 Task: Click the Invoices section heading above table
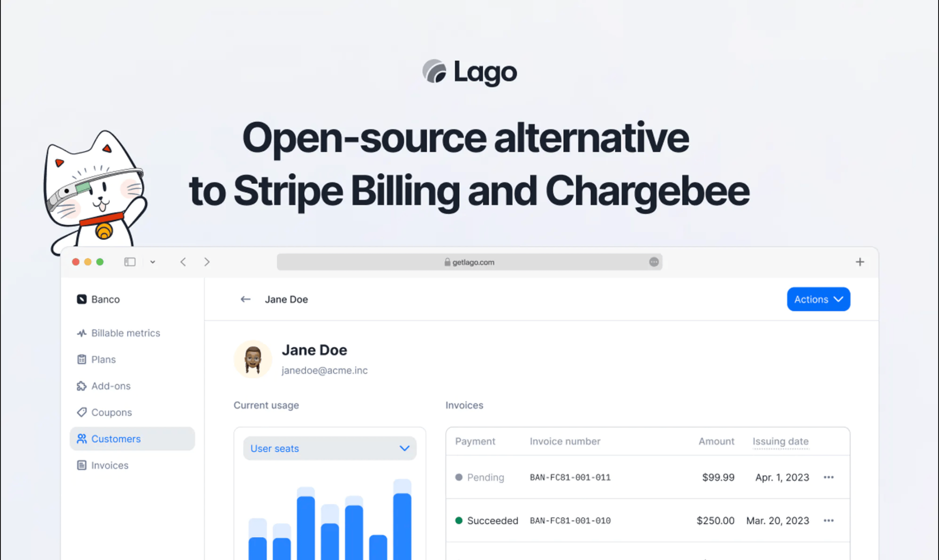click(464, 405)
